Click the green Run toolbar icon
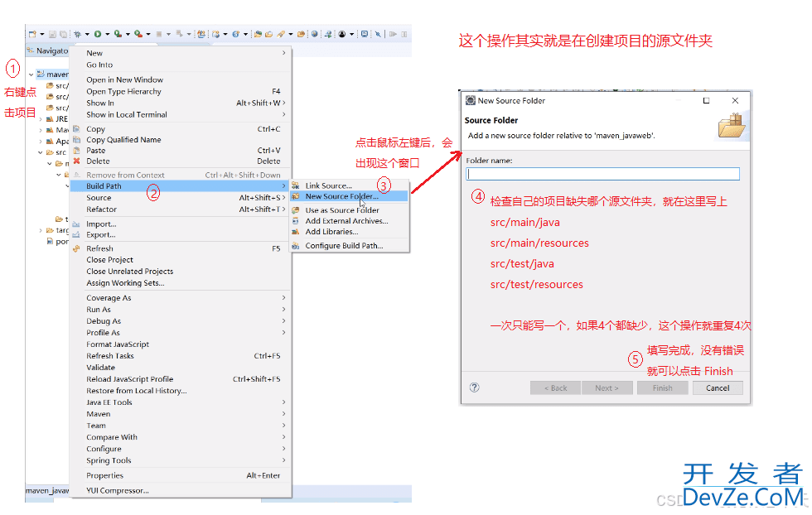 pos(98,34)
